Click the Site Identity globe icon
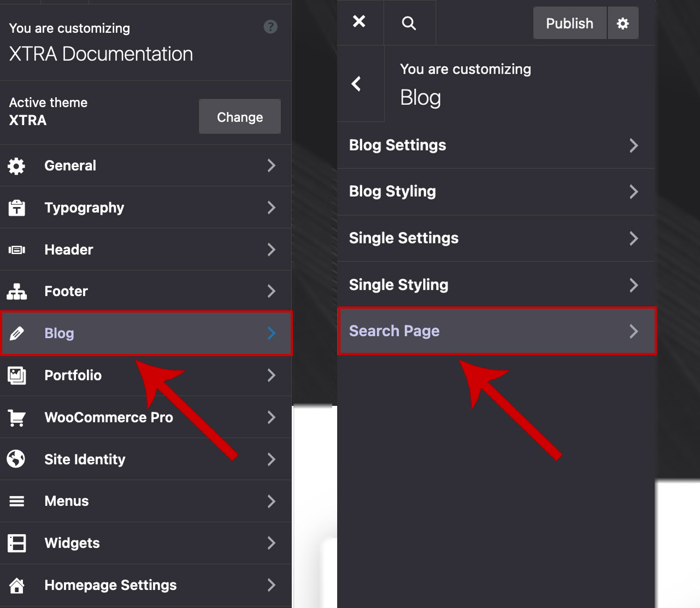700x608 pixels. point(16,459)
